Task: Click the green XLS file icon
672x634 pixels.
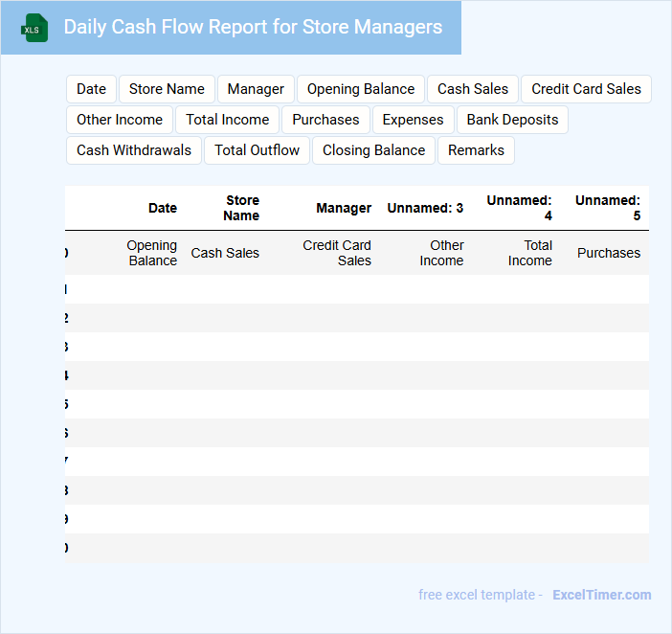Action: [x=34, y=28]
